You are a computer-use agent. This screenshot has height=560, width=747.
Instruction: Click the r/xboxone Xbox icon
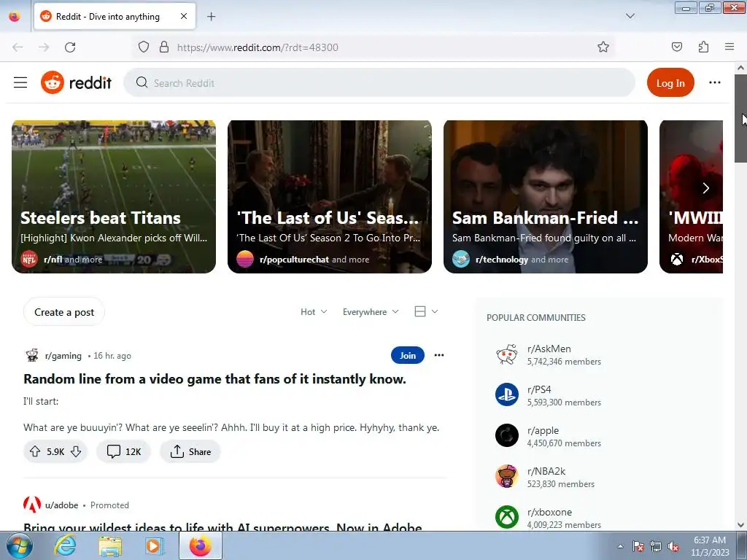pos(506,517)
